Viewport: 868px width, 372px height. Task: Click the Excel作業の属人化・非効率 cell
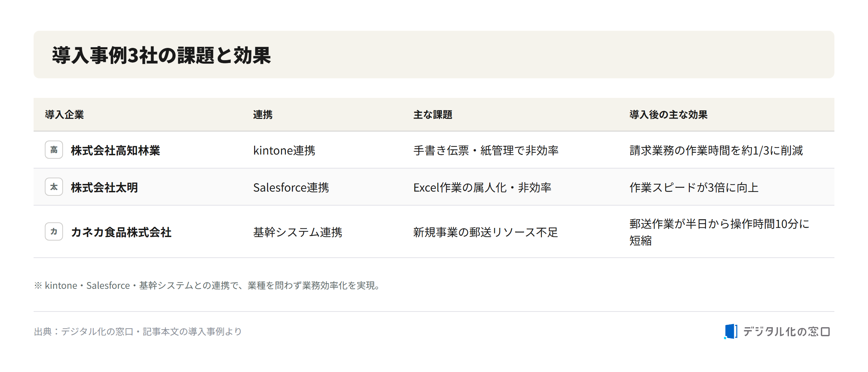(x=482, y=187)
